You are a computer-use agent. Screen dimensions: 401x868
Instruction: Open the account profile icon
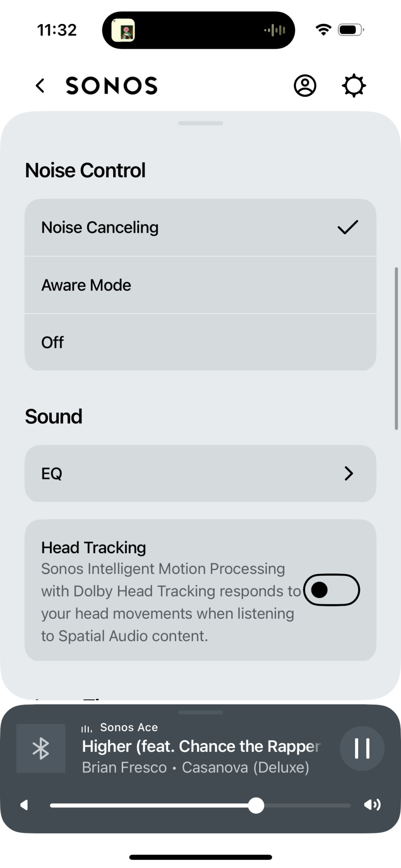pyautogui.click(x=305, y=86)
